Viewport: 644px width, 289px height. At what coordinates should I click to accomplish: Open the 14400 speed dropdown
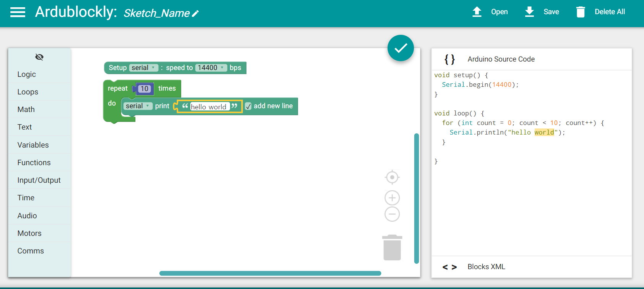click(x=211, y=68)
